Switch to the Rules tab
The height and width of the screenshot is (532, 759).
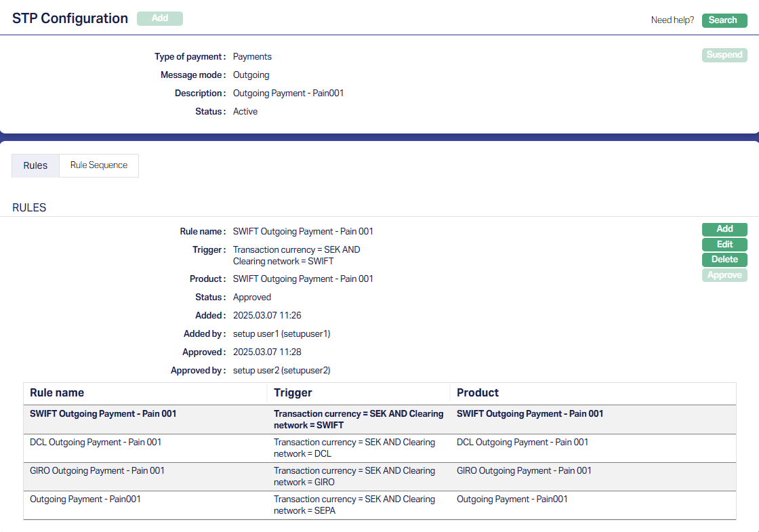pyautogui.click(x=35, y=165)
